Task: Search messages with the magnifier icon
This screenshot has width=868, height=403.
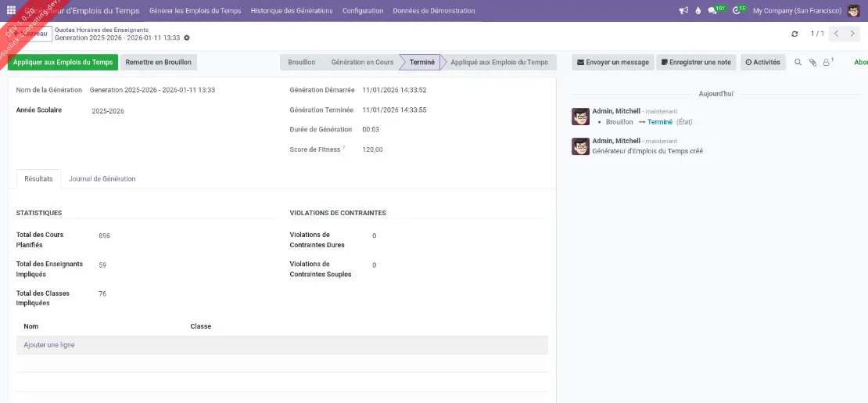Action: pos(798,63)
